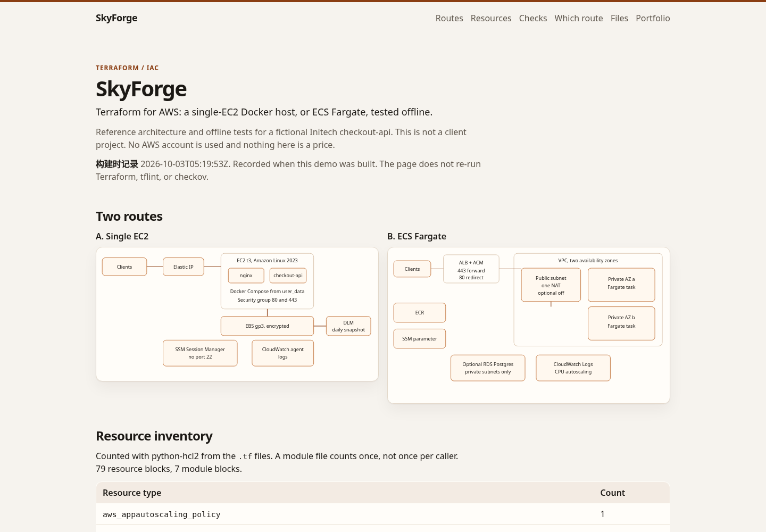Click 'EC2 t3, Amazon Linux 2023' label

tap(267, 261)
